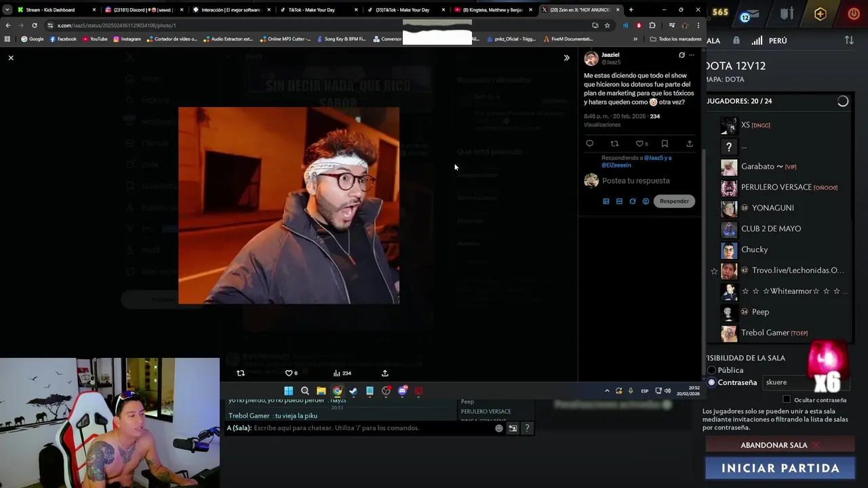The width and height of the screenshot is (868, 488).
Task: Click the reply bubble icon under Jaaziel's post
Action: coord(589,144)
